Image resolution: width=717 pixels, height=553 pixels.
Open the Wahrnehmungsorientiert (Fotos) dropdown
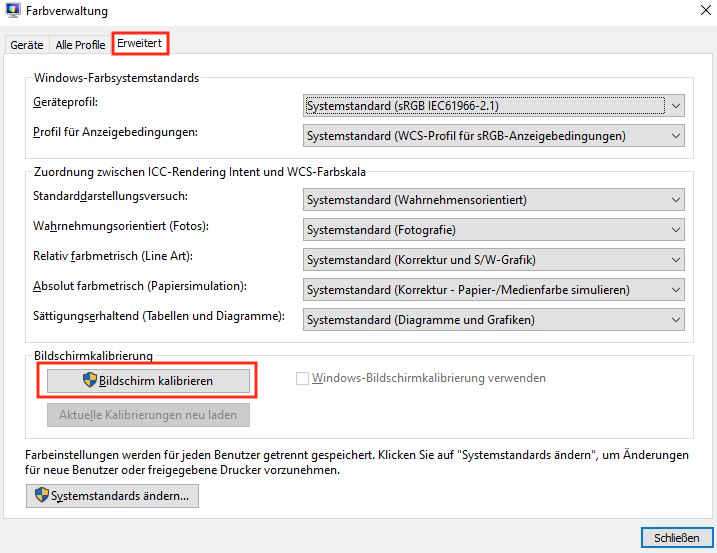coord(493,230)
